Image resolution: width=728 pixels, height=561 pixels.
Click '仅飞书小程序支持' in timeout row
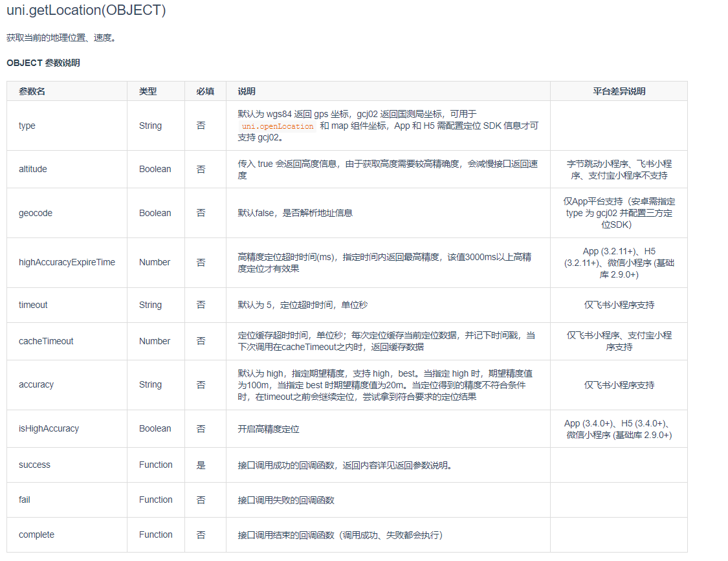[x=619, y=305]
